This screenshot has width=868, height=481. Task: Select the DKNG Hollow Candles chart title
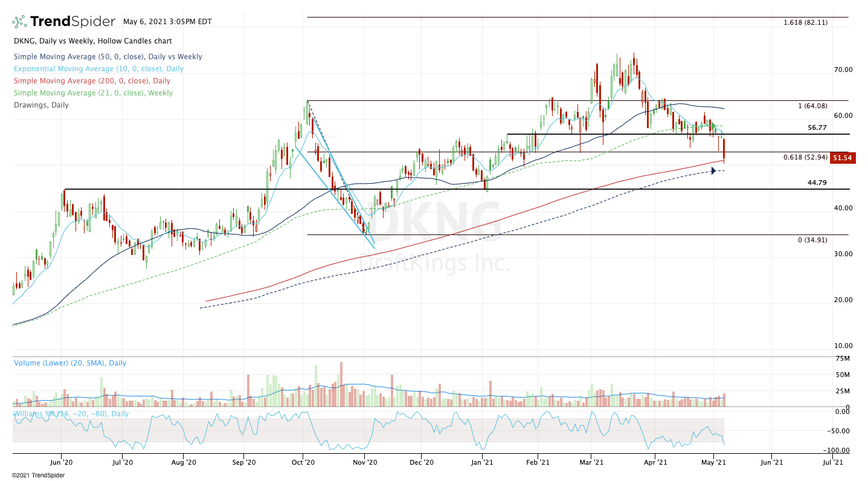[92, 41]
